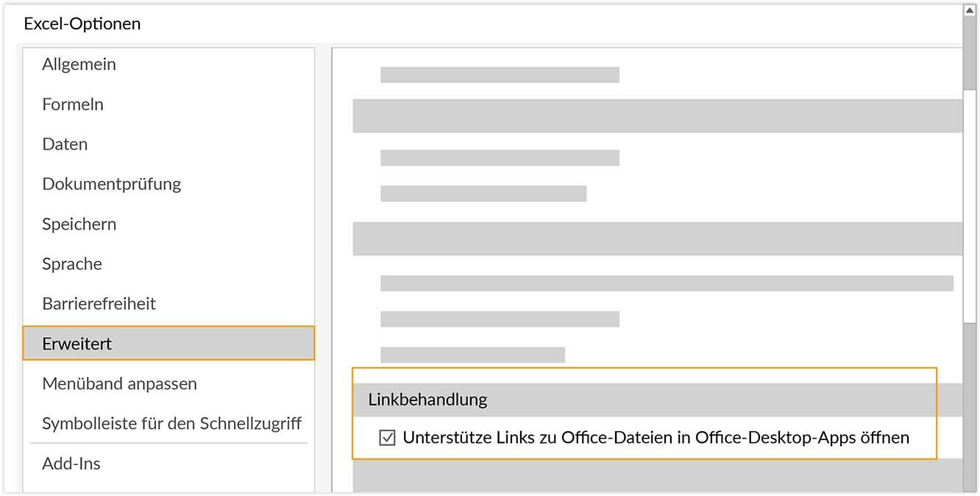Click the Excel-Optionen dialog title
This screenshot has height=496, width=980.
tap(82, 24)
